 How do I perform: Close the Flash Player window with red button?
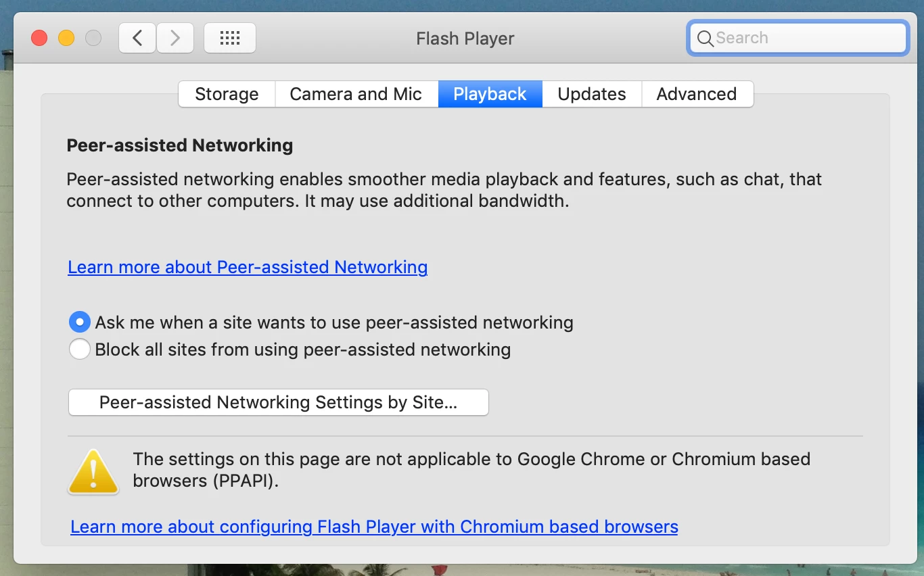39,38
